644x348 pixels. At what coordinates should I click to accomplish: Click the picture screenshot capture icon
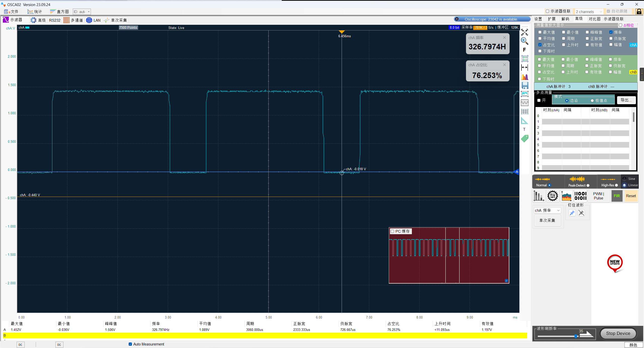(x=525, y=94)
